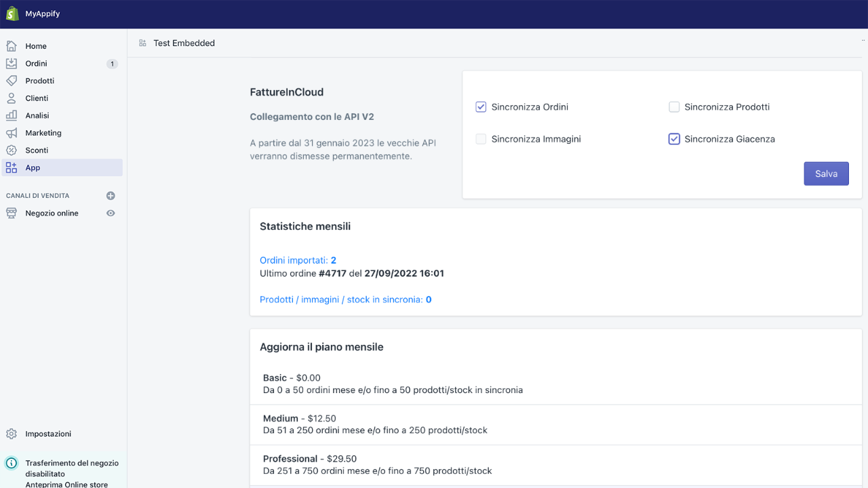Disable Sincronizza Giacenza checkbox

click(674, 139)
